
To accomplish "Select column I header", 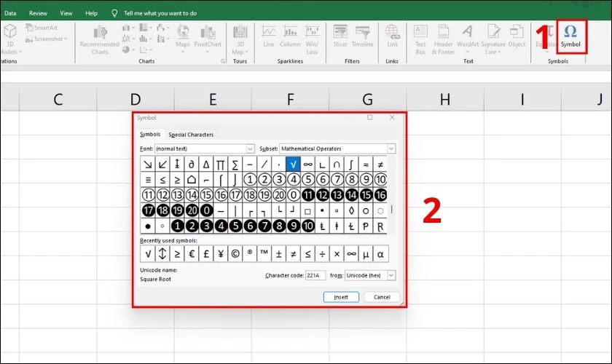I will pyautogui.click(x=522, y=100).
